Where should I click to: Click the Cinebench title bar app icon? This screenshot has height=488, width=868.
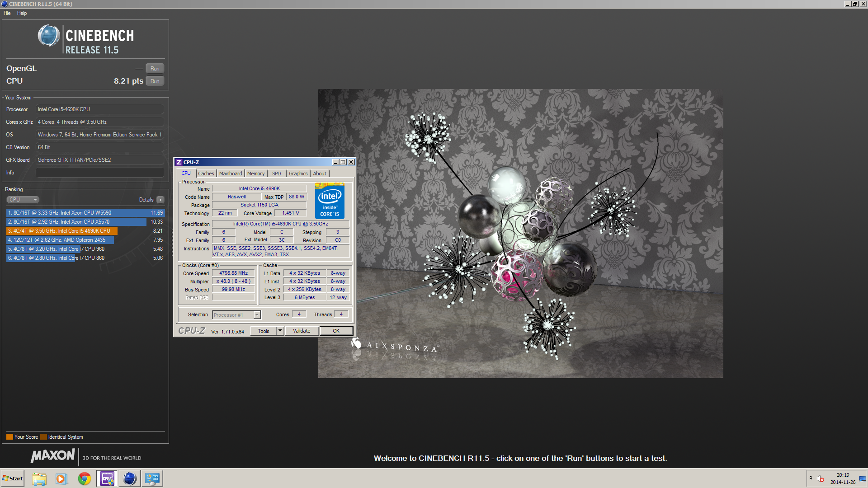(x=5, y=4)
